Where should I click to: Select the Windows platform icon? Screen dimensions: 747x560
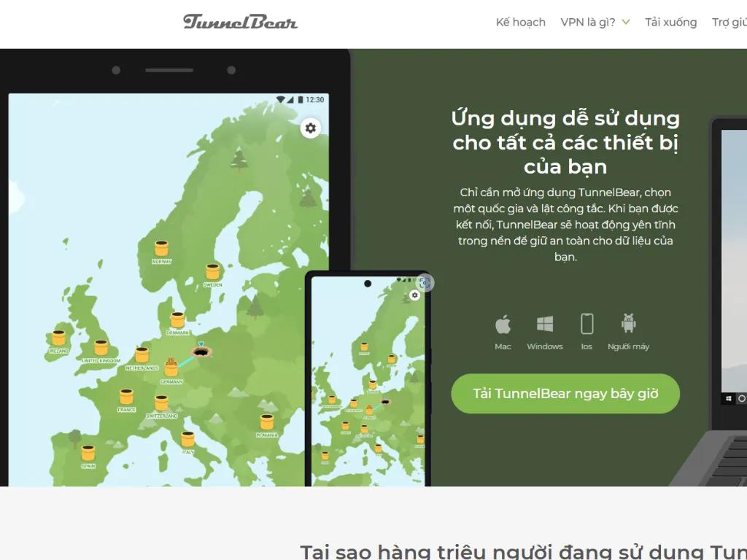point(544,324)
